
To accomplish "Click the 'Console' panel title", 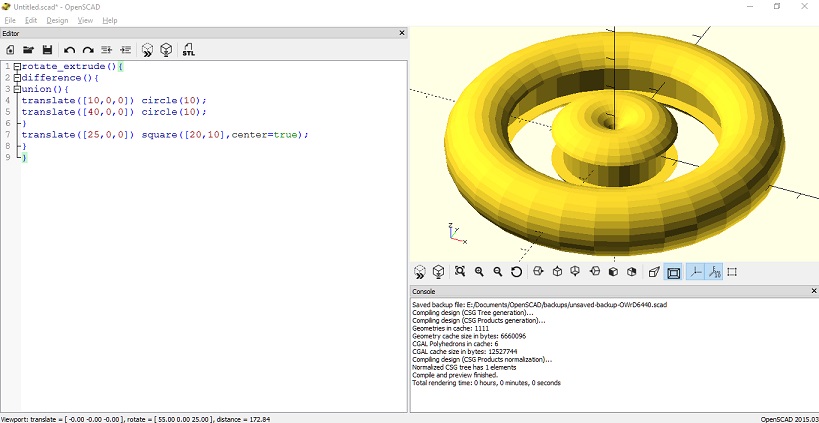I will (424, 291).
